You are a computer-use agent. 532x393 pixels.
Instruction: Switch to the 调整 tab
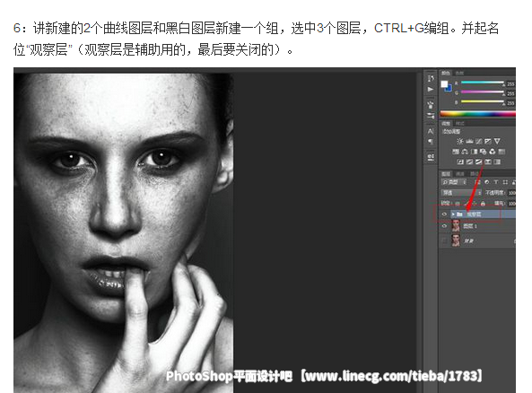(x=446, y=124)
